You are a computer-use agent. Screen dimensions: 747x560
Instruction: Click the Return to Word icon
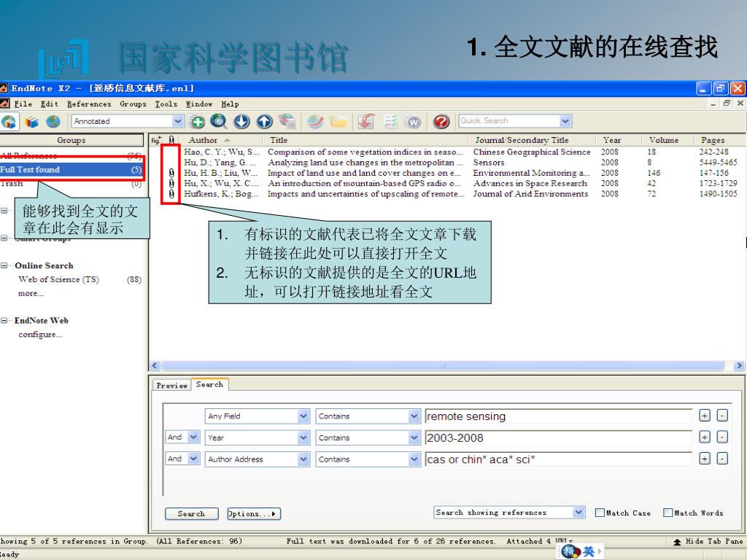(413, 122)
